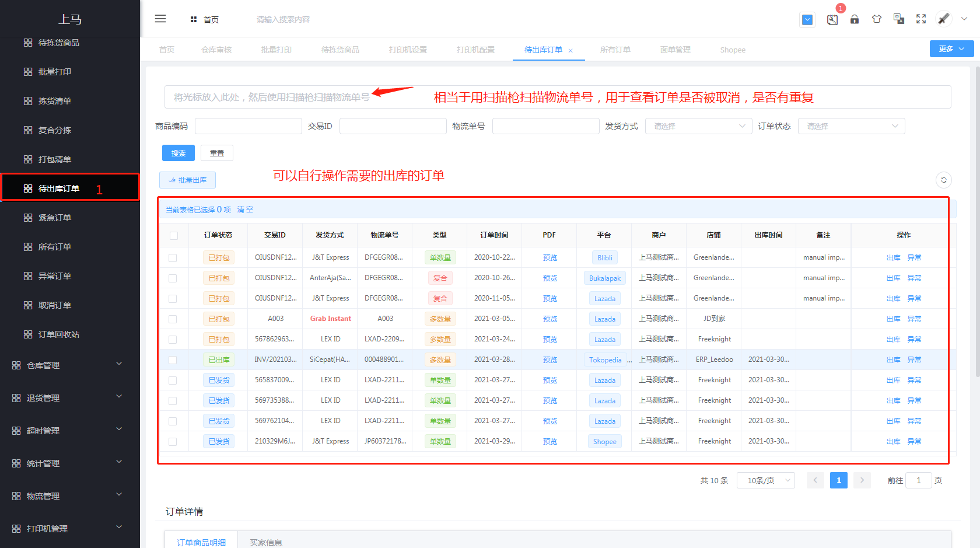Click the 批量出库 button
This screenshot has width=980, height=548.
click(187, 180)
